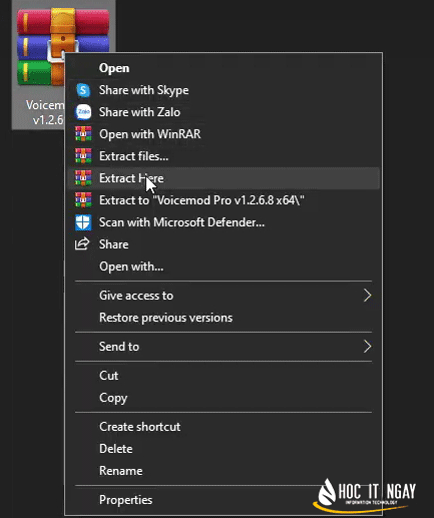Open the Give access to entry

pyautogui.click(x=223, y=295)
